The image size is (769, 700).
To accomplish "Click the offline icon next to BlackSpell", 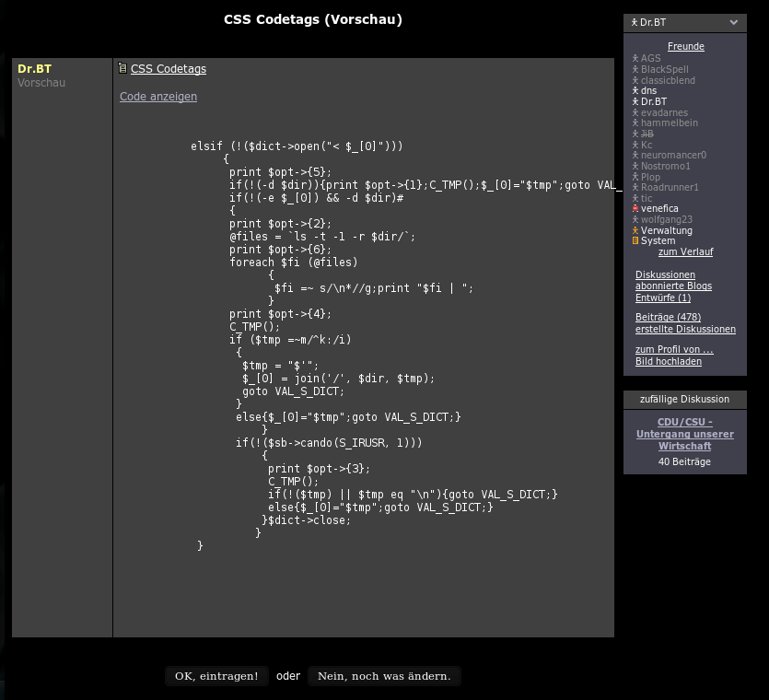I will (x=635, y=69).
